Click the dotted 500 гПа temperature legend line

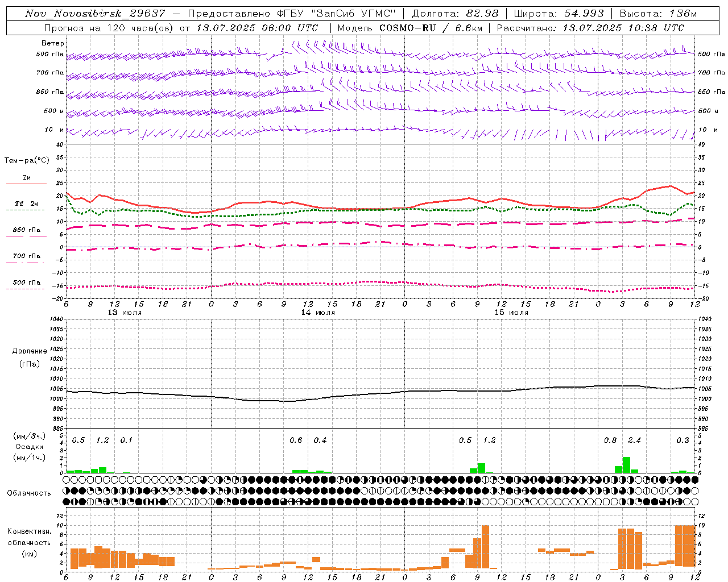(25, 289)
